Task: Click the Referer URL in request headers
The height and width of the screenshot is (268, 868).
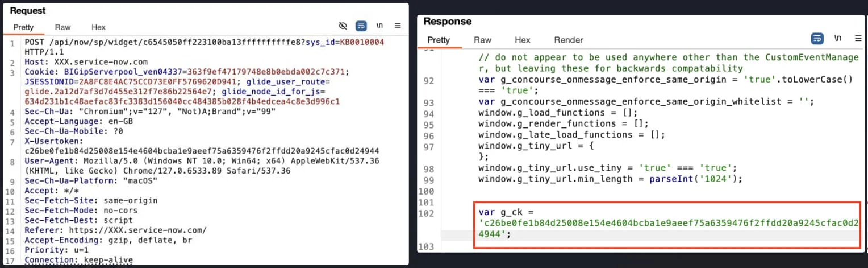Action: pos(137,230)
